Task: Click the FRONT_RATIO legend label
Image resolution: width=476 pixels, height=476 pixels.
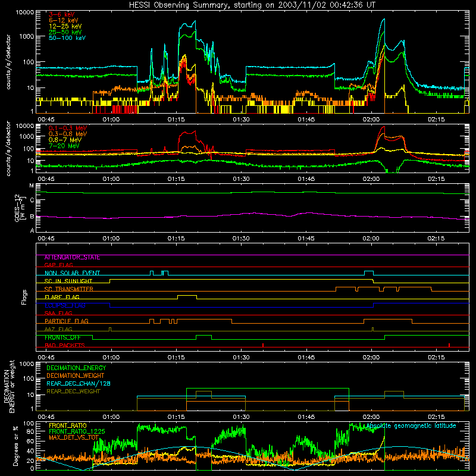Action: [68, 425]
